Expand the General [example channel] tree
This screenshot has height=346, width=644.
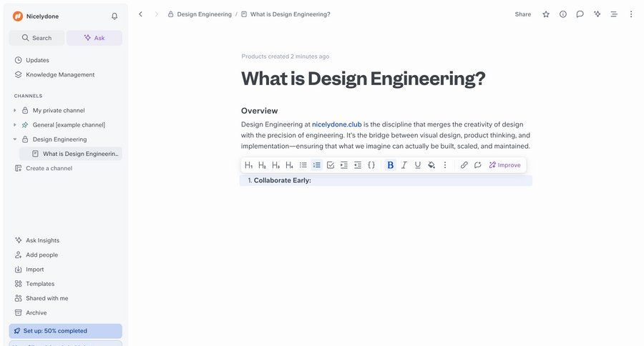click(15, 125)
